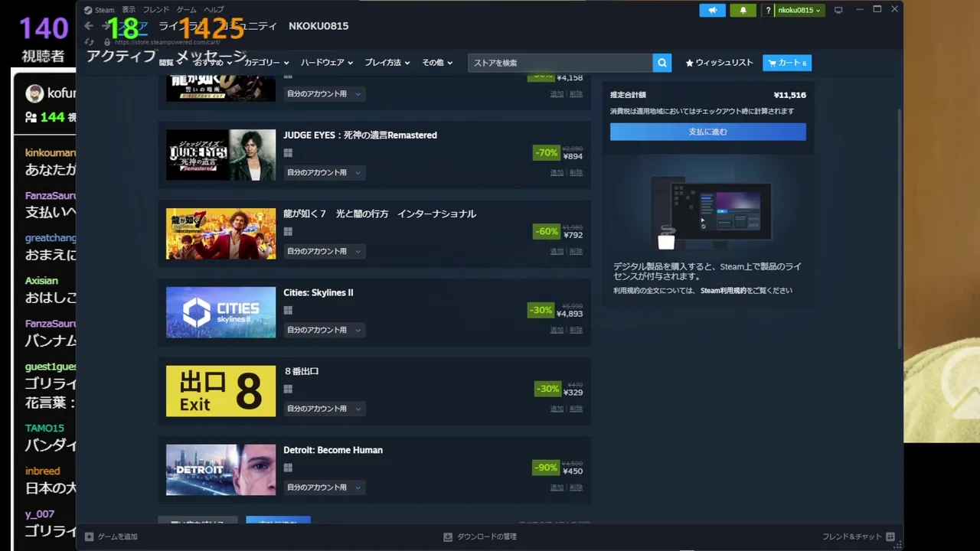The image size is (980, 551).
Task: Click the Windows platform icon under Cities: Skylines II
Action: click(x=288, y=311)
